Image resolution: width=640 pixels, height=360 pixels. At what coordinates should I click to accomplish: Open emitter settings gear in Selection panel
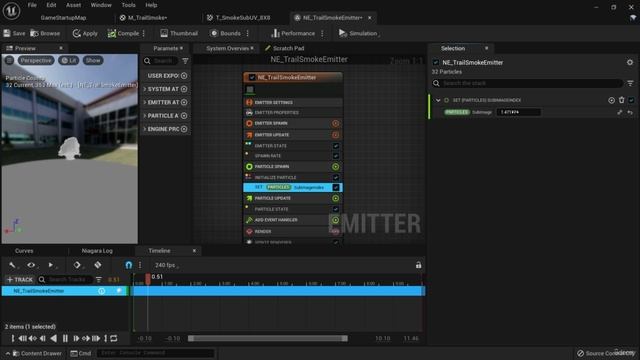click(630, 62)
